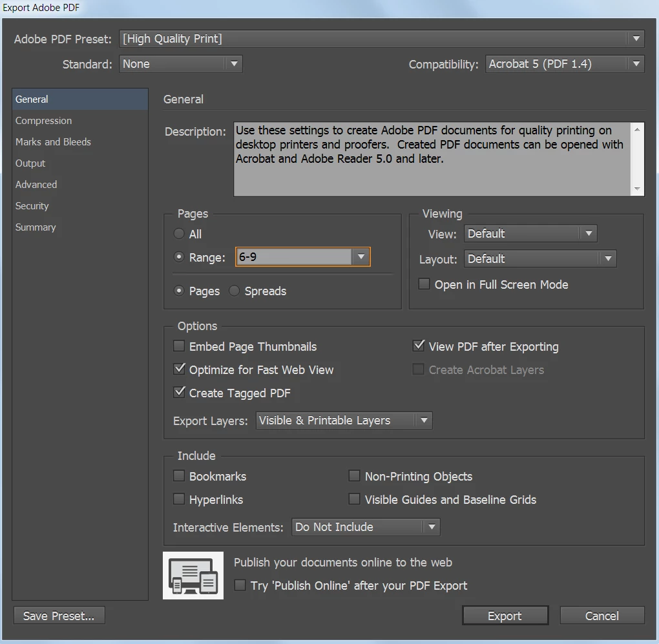Select the Range radio button
The height and width of the screenshot is (644, 659).
click(x=179, y=256)
